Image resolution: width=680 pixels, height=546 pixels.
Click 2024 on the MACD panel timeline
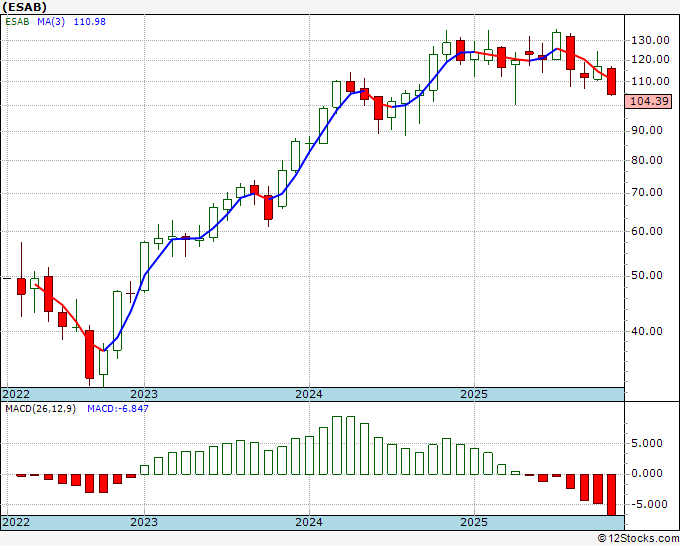pos(309,522)
